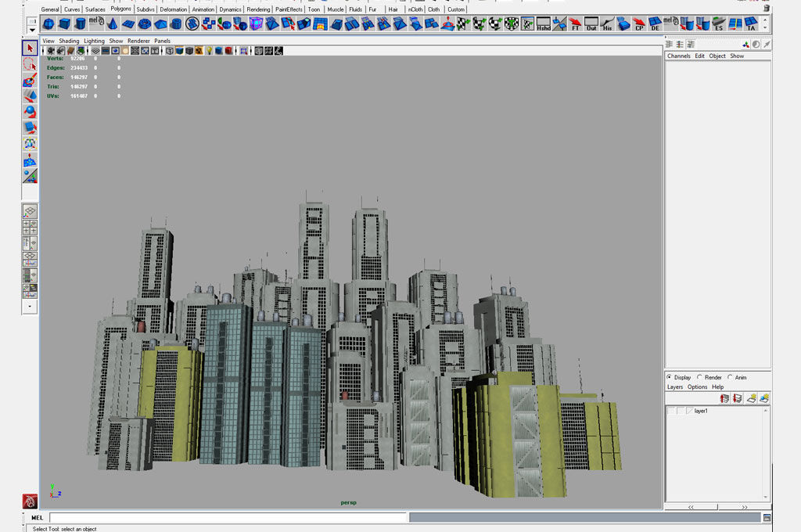Screen dimensions: 801x532
Task: Open the viewport Renderer menu
Action: coord(138,41)
